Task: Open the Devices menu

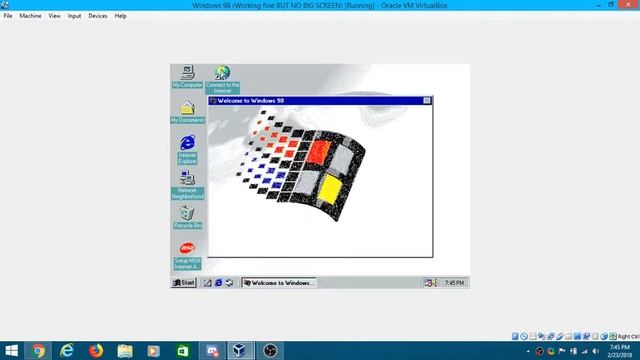Action: click(x=98, y=16)
